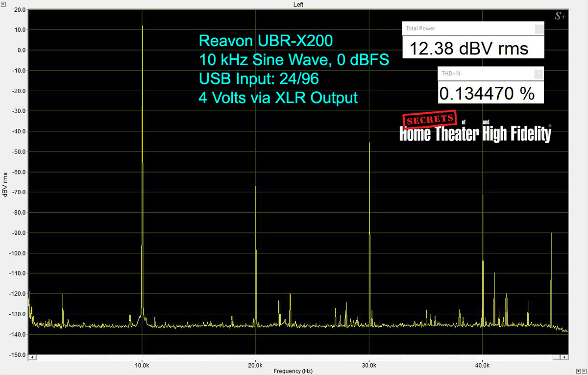This screenshot has width=588, height=375.
Task: Click the rightmost plus icon at bottom-right
Action: (584, 371)
